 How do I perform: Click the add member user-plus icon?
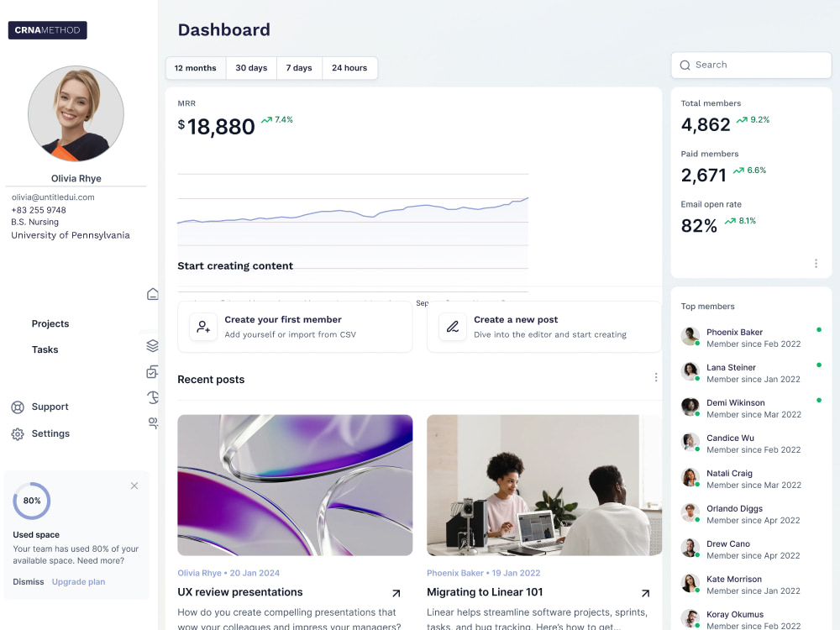203,327
